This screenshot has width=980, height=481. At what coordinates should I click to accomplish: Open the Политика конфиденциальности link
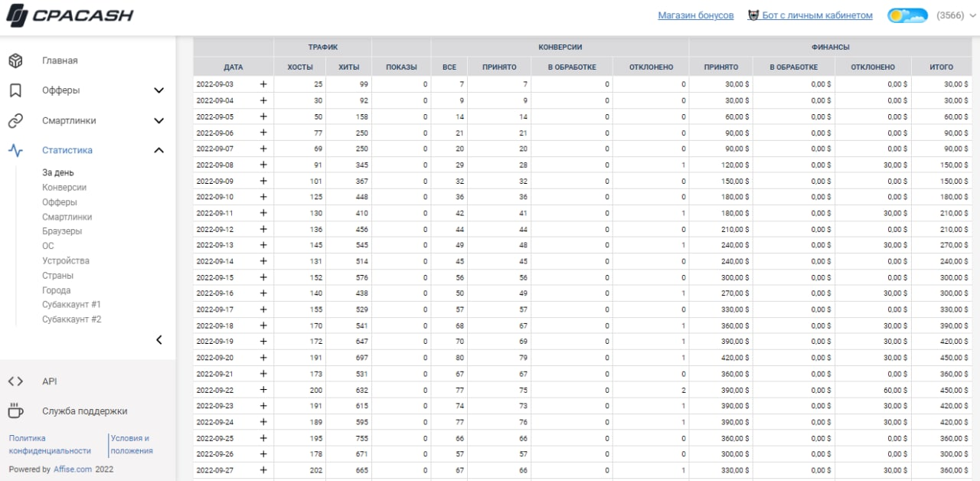pos(50,444)
